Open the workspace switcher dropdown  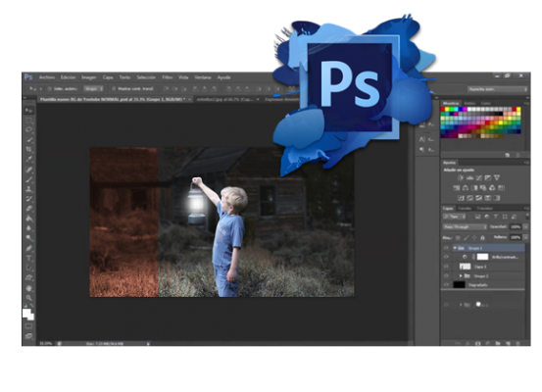point(498,89)
